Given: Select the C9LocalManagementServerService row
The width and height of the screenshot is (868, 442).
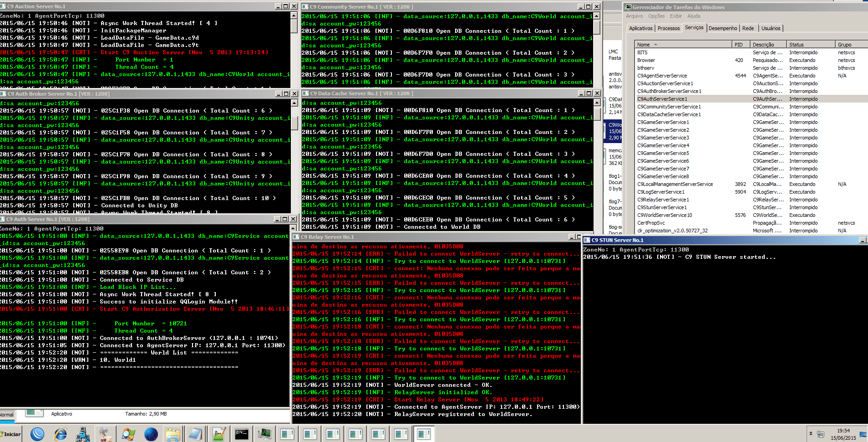Looking at the screenshot, I should click(751, 184).
